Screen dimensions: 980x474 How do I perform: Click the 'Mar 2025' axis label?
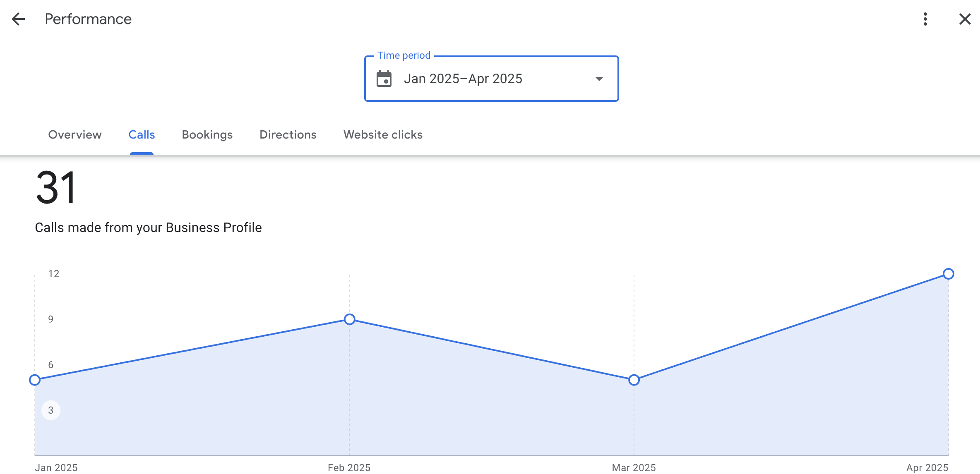pyautogui.click(x=634, y=467)
